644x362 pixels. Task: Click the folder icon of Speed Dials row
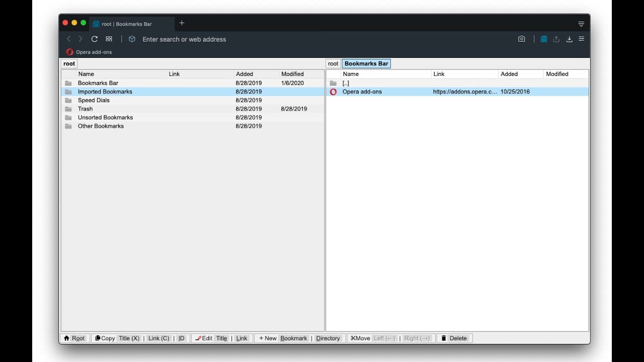pyautogui.click(x=68, y=100)
